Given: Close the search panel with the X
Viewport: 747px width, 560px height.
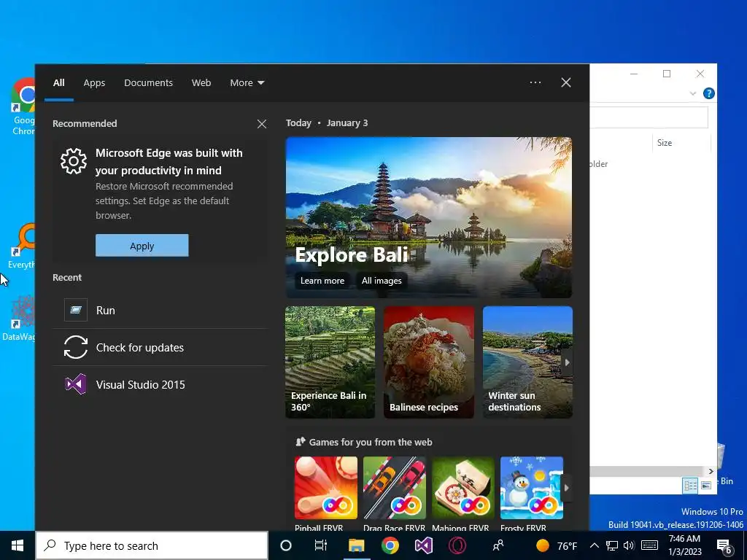Looking at the screenshot, I should pyautogui.click(x=566, y=82).
